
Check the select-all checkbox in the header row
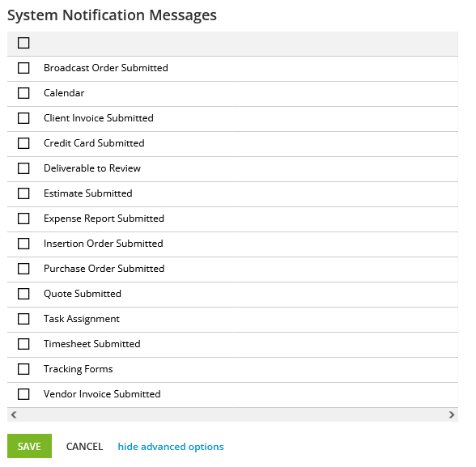click(23, 43)
